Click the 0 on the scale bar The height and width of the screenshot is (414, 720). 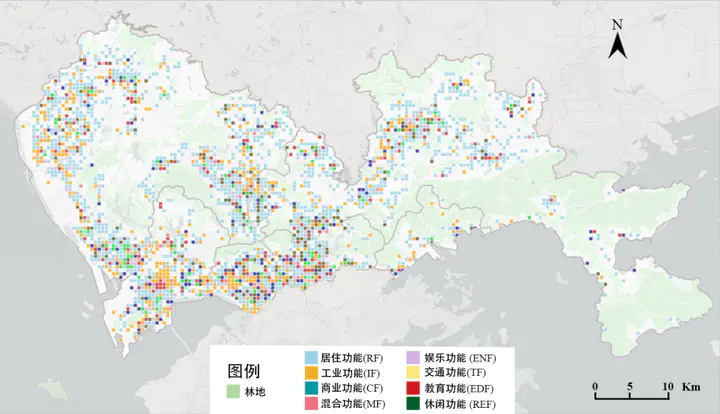coord(595,386)
